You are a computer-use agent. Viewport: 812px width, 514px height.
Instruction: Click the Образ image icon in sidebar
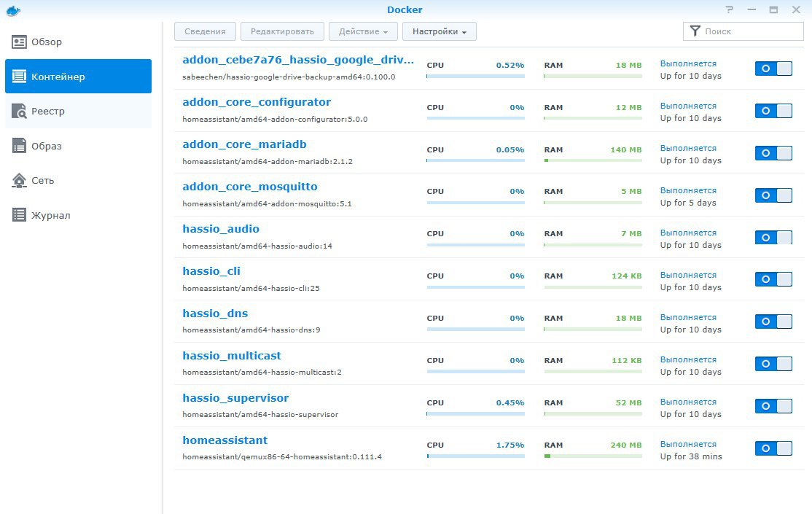[x=19, y=146]
